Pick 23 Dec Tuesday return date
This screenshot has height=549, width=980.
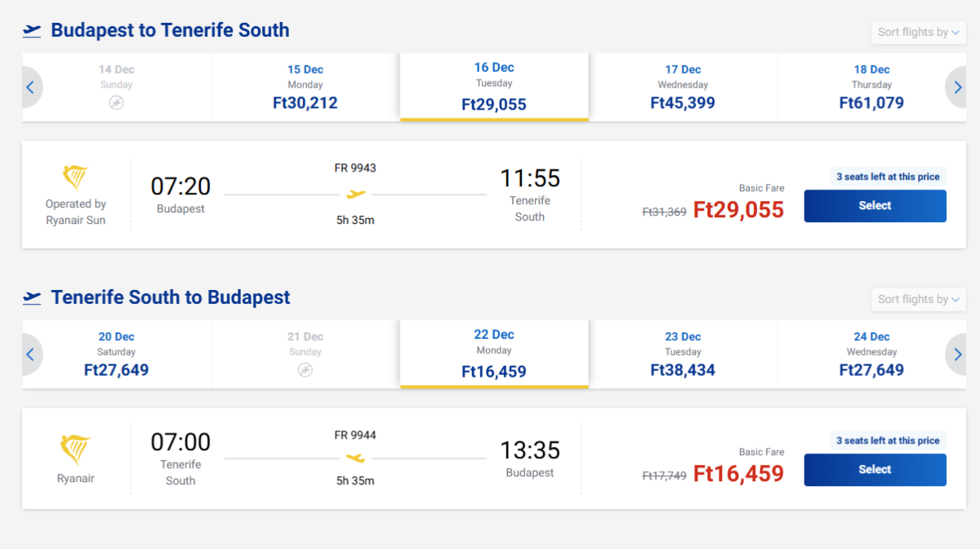click(x=683, y=355)
